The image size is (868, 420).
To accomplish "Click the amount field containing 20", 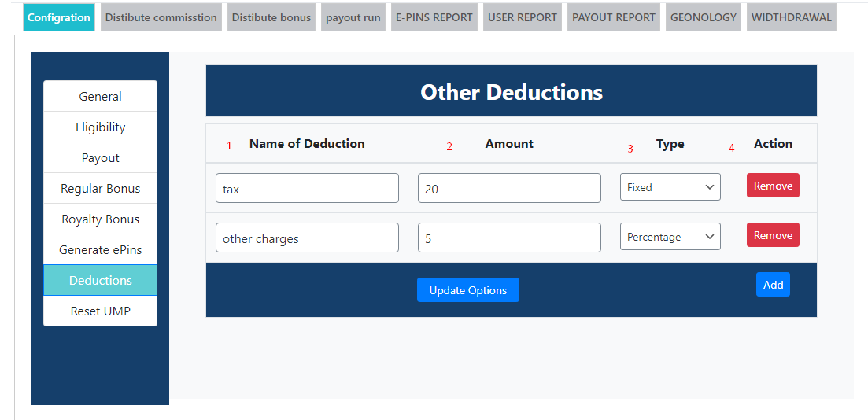I will tap(509, 189).
